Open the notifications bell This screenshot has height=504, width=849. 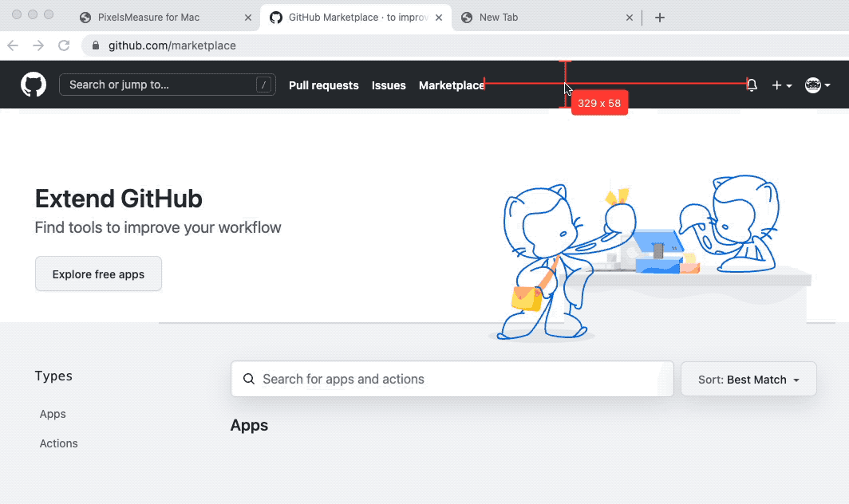(x=752, y=85)
